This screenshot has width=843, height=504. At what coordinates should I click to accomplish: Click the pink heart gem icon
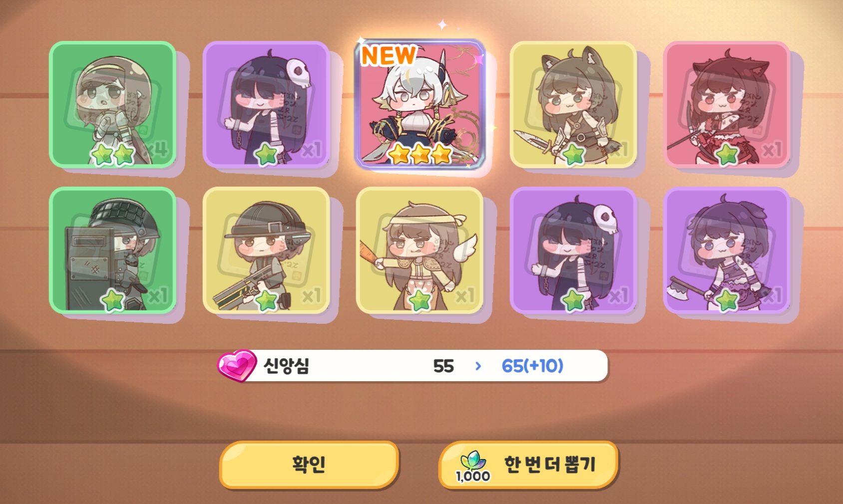[x=237, y=365]
